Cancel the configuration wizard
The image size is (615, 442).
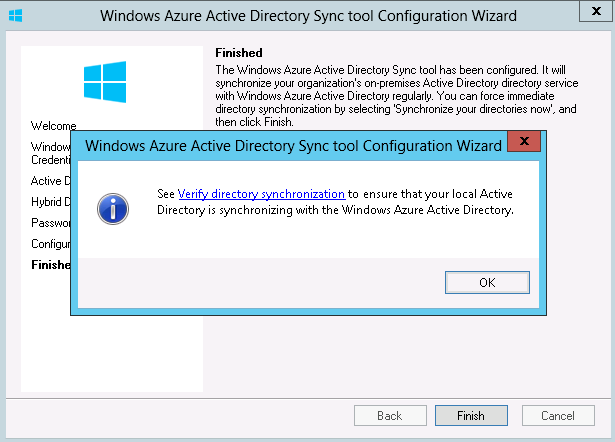pyautogui.click(x=558, y=415)
